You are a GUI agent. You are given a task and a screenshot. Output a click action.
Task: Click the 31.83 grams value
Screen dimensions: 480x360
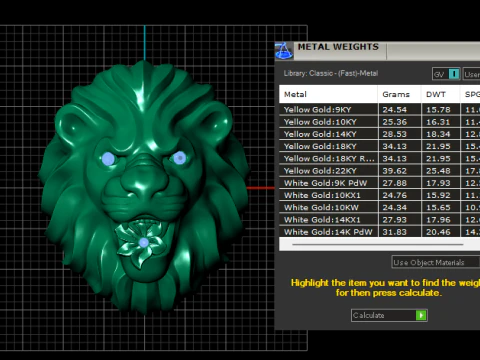pyautogui.click(x=395, y=232)
